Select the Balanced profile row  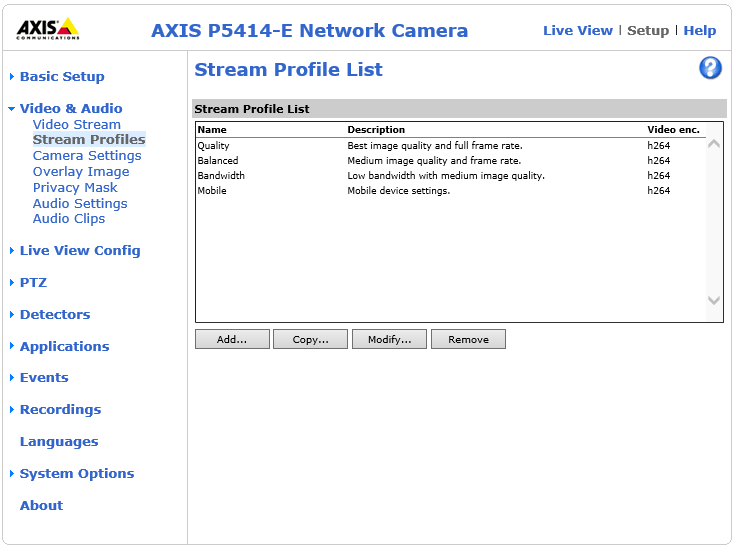pyautogui.click(x=451, y=161)
